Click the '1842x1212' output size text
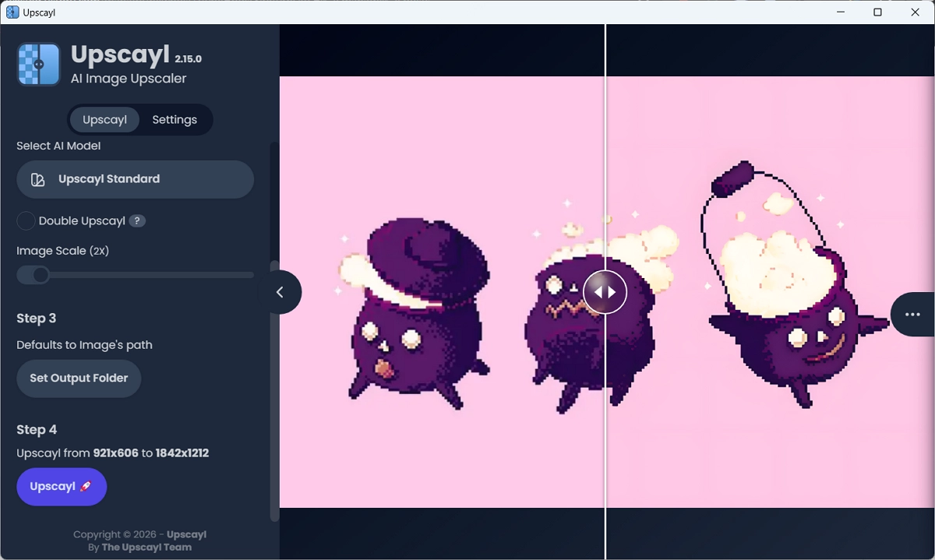 pyautogui.click(x=182, y=453)
